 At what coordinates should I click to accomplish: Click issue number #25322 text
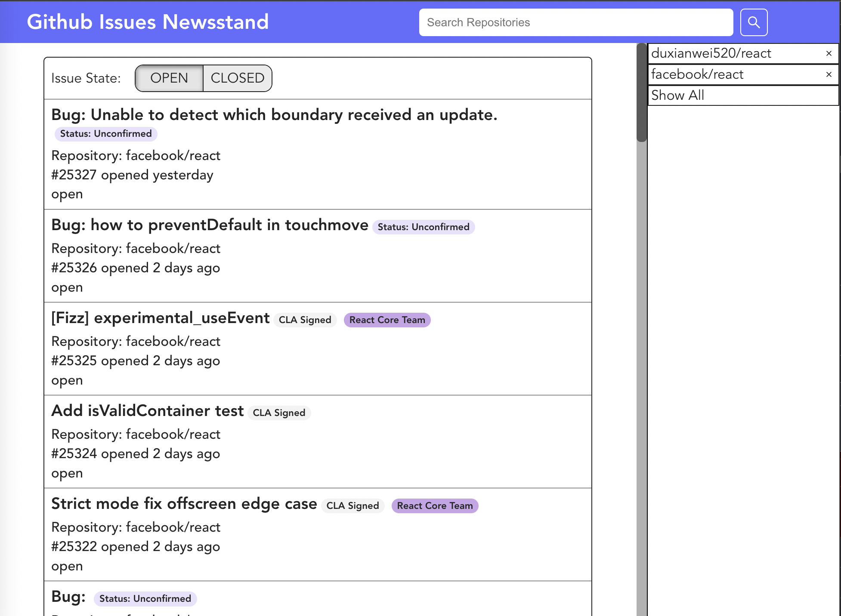tap(74, 546)
